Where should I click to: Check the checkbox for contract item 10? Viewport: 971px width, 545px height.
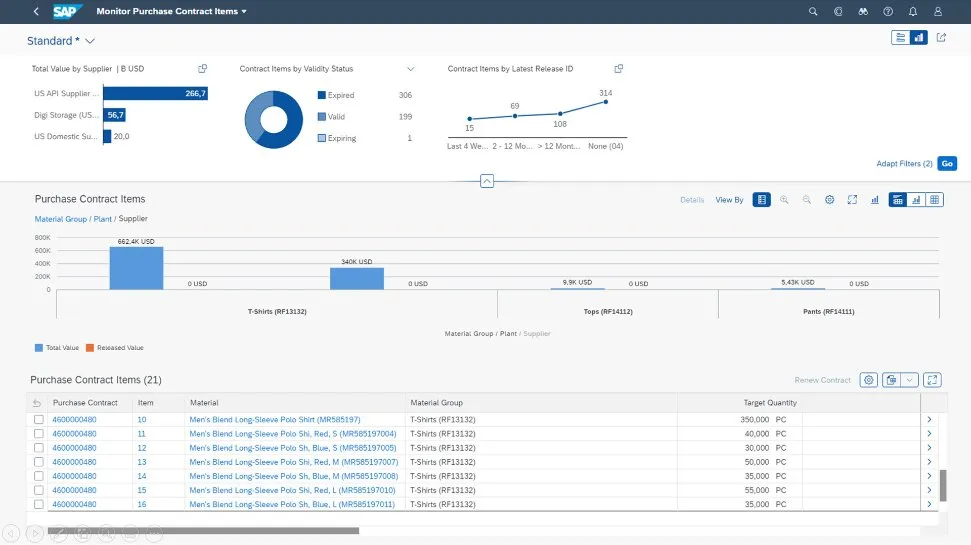pos(39,420)
